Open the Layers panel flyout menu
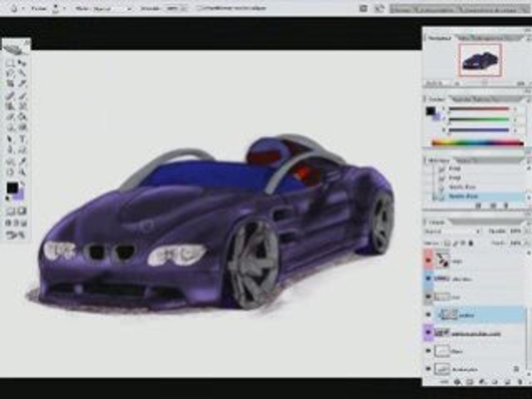 528,222
